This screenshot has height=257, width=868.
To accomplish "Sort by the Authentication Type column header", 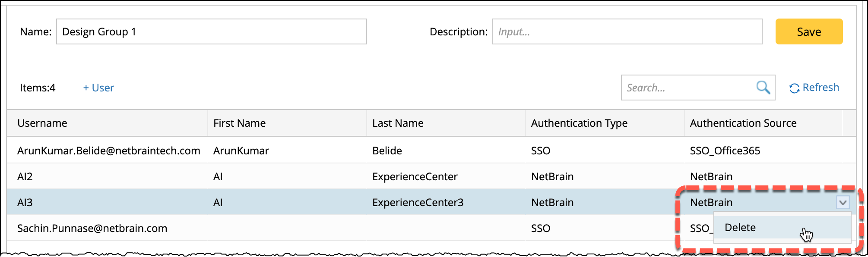I will [x=579, y=123].
